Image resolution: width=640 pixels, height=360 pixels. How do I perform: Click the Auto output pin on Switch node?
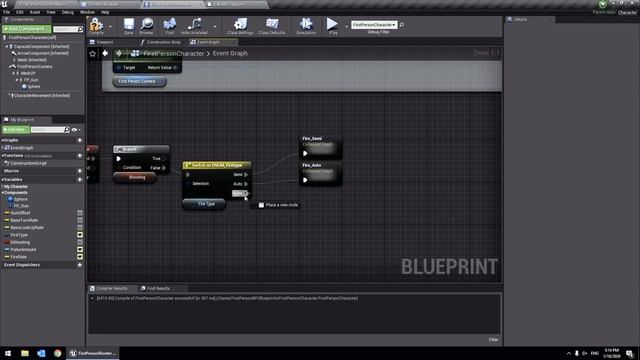(x=246, y=184)
